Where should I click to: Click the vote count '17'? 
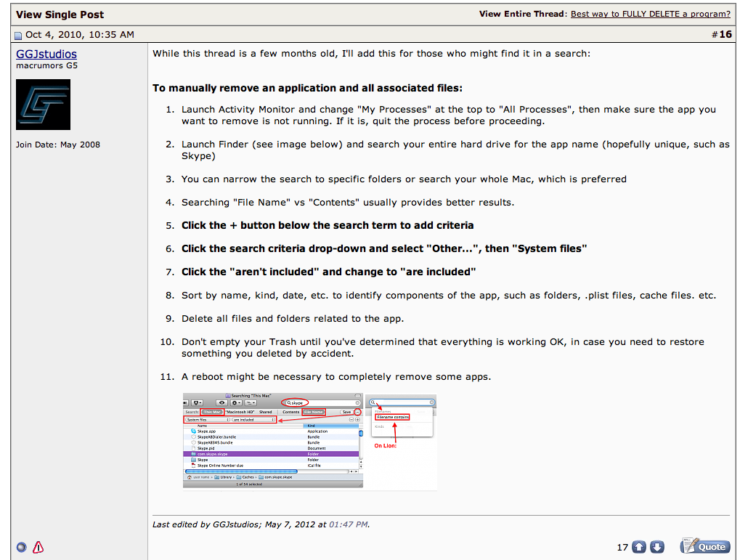tap(622, 547)
